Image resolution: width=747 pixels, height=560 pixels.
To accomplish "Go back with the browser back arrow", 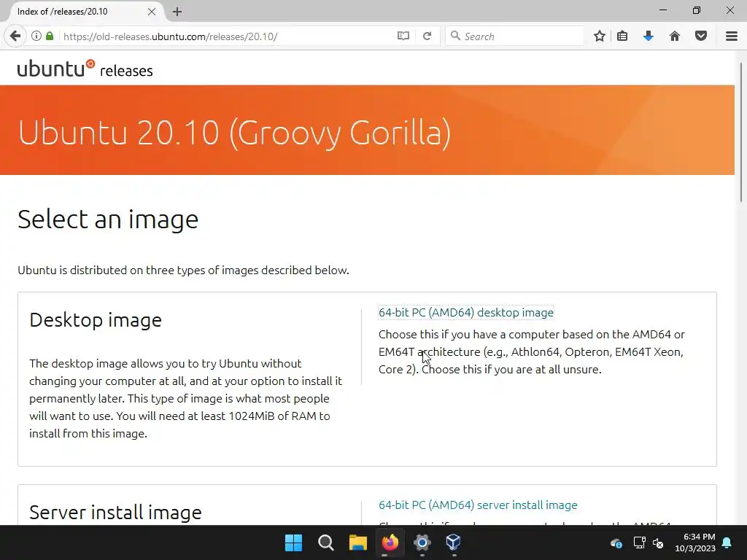I will 15,36.
